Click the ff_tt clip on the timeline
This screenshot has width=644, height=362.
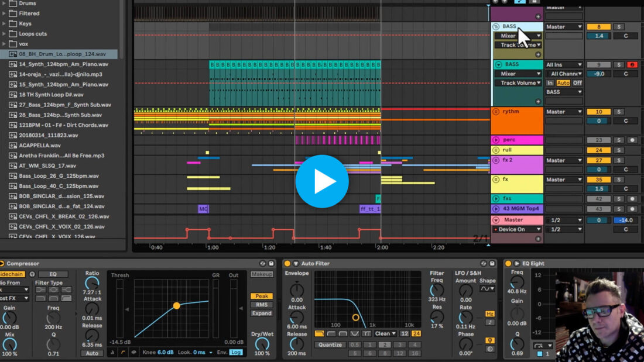pos(370,209)
